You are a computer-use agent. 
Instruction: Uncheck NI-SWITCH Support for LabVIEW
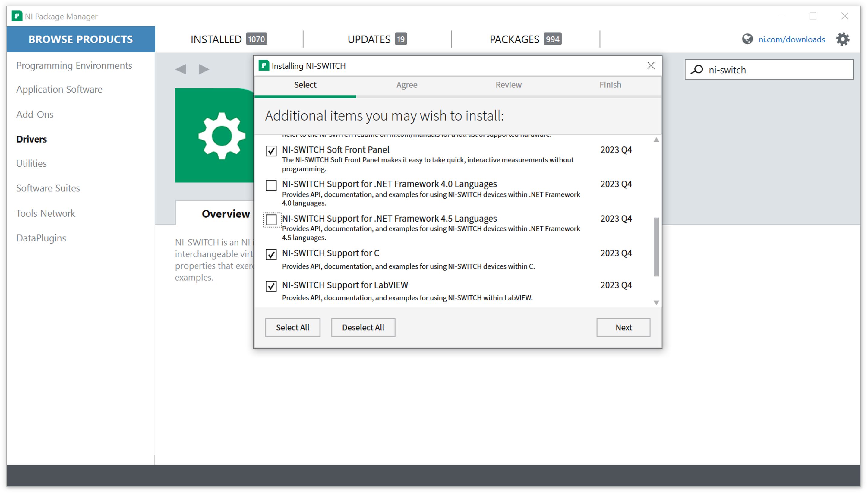coord(271,286)
